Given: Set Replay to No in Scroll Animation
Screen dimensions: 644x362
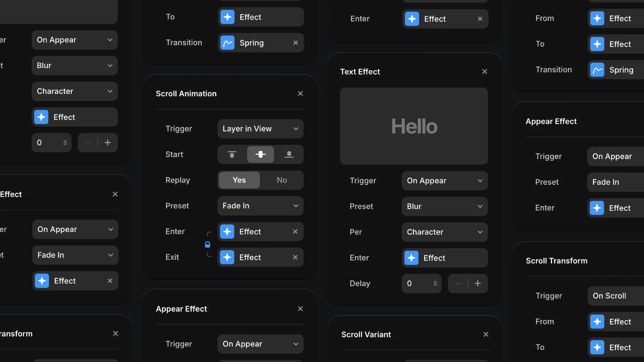Looking at the screenshot, I should 281,180.
